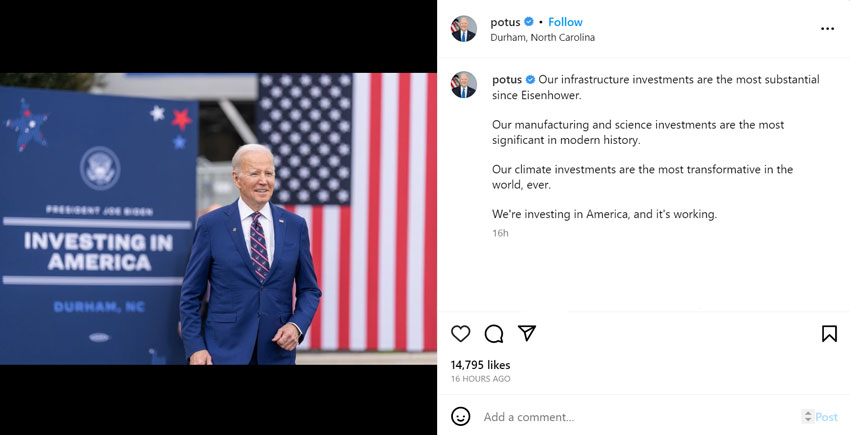The image size is (850, 435).
Task: Like the post with heart icon
Action: (460, 334)
